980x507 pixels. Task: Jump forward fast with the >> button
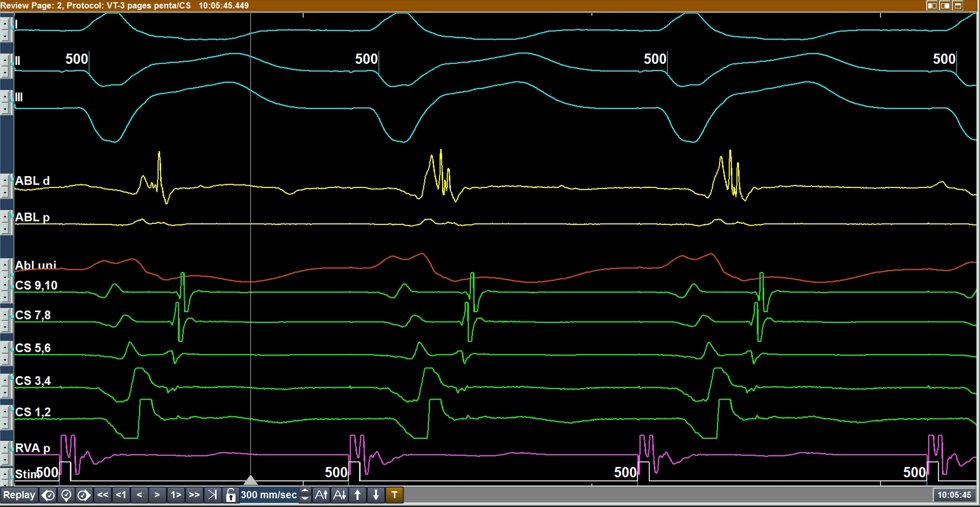[x=194, y=495]
